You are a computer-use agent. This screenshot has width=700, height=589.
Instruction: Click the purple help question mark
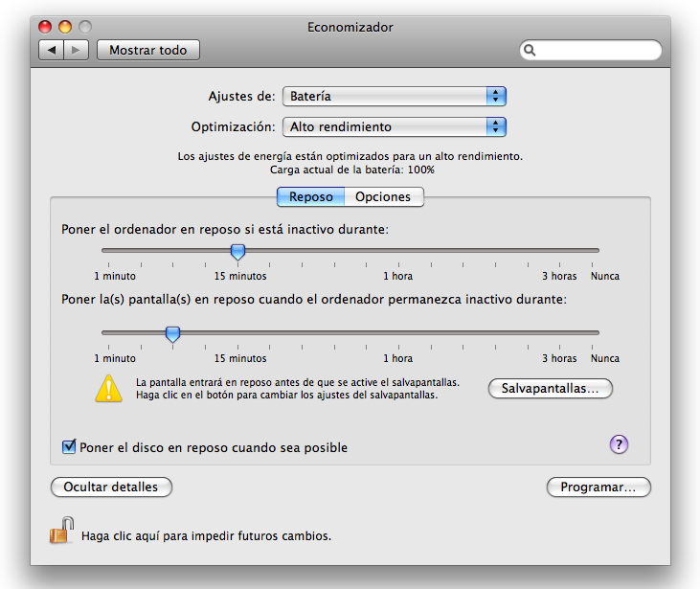[x=619, y=443]
